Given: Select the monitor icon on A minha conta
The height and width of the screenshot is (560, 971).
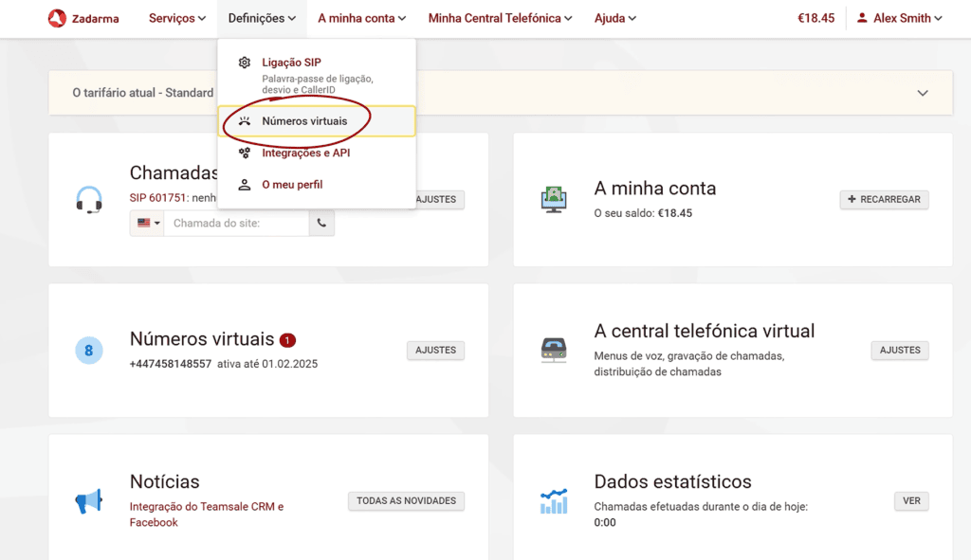Looking at the screenshot, I should (x=555, y=197).
